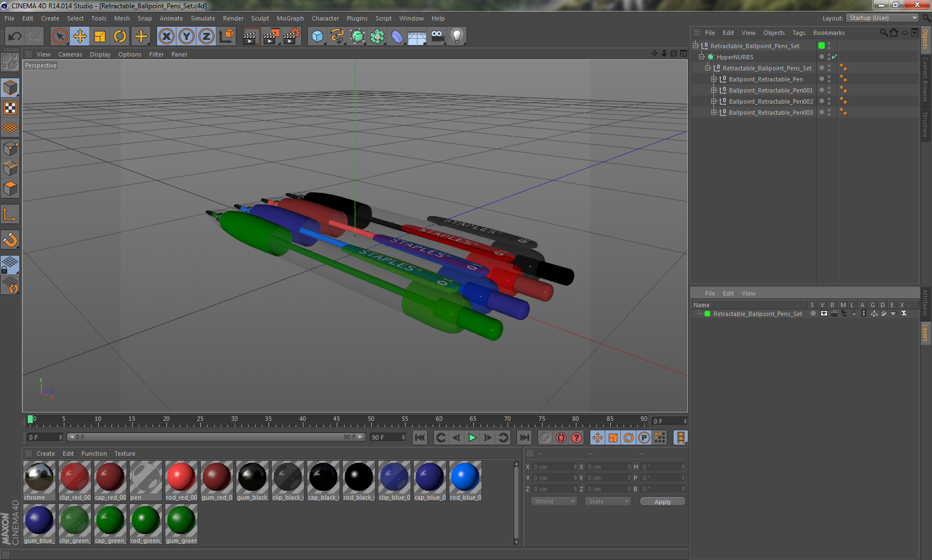Image resolution: width=932 pixels, height=560 pixels.
Task: Expand Ballpoint_Retractable_Pen002 object
Action: (x=714, y=101)
